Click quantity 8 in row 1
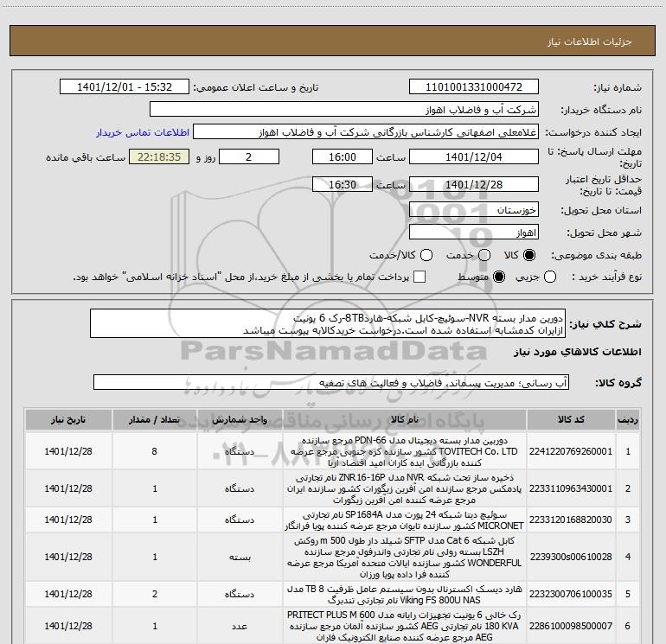 point(155,451)
